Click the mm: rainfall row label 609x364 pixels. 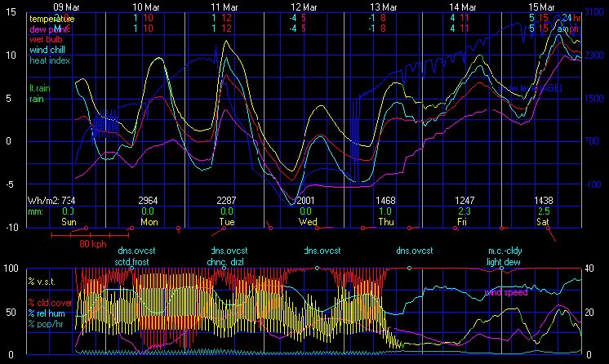[35, 211]
